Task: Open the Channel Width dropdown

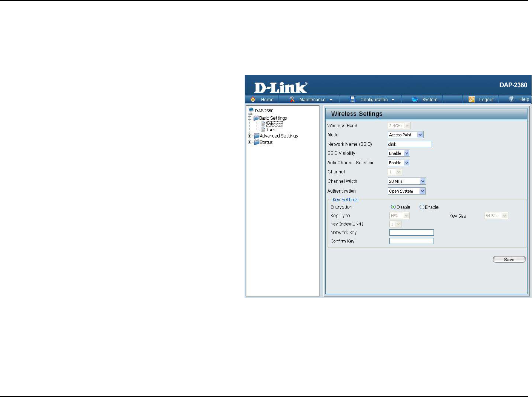Action: [x=407, y=181]
